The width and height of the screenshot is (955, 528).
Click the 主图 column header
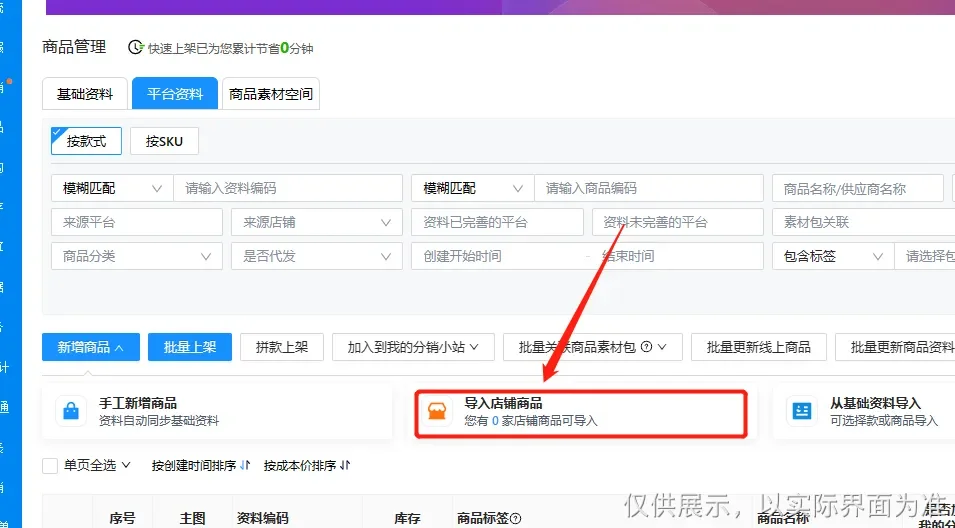192,518
